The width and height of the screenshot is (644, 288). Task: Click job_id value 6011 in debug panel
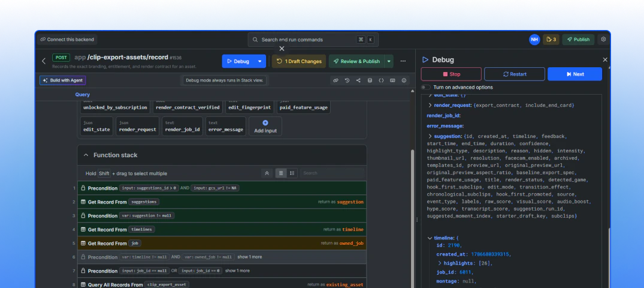pos(467,272)
